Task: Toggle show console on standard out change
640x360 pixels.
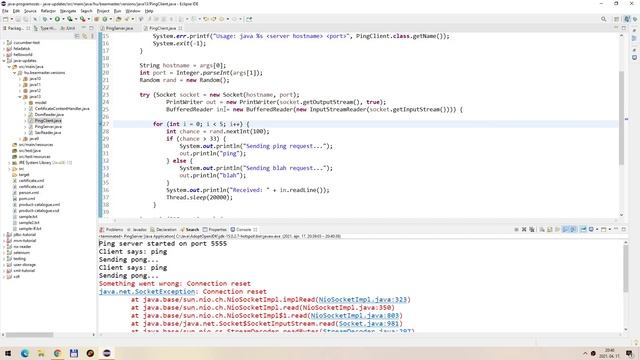Action: (565, 229)
